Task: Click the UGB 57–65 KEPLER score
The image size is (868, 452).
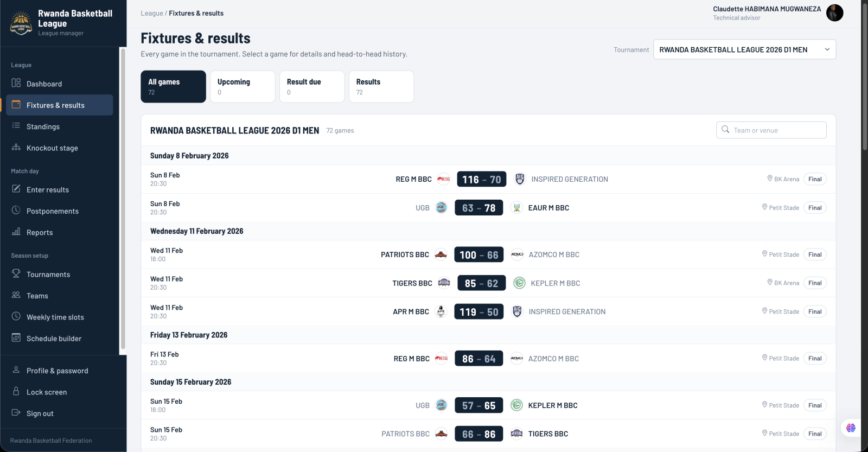Action: 479,405
